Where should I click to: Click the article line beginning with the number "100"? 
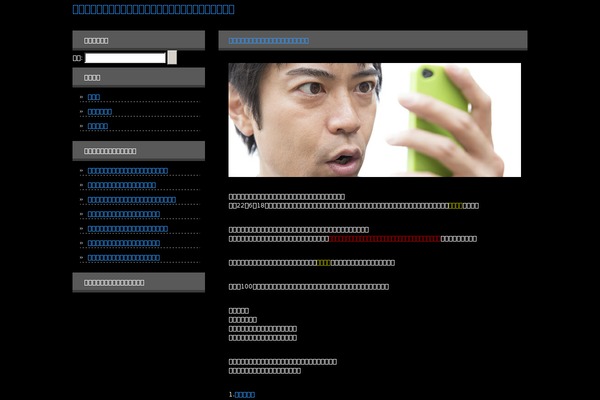click(x=309, y=287)
